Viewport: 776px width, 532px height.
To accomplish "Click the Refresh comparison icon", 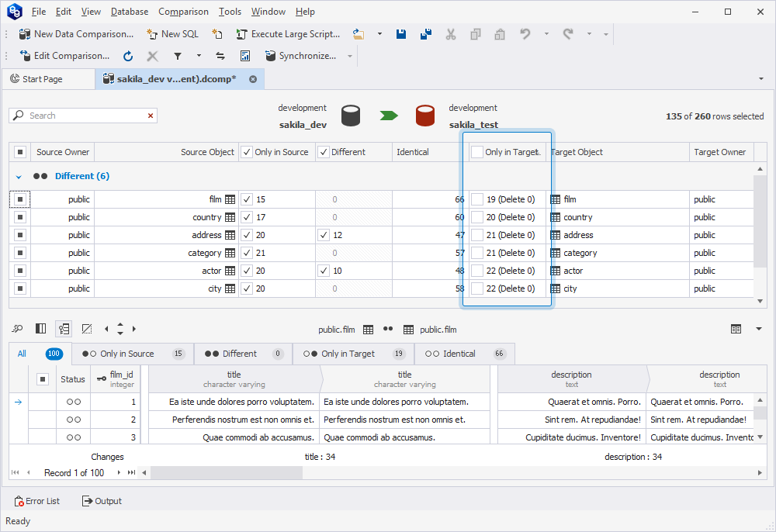I will tap(128, 56).
